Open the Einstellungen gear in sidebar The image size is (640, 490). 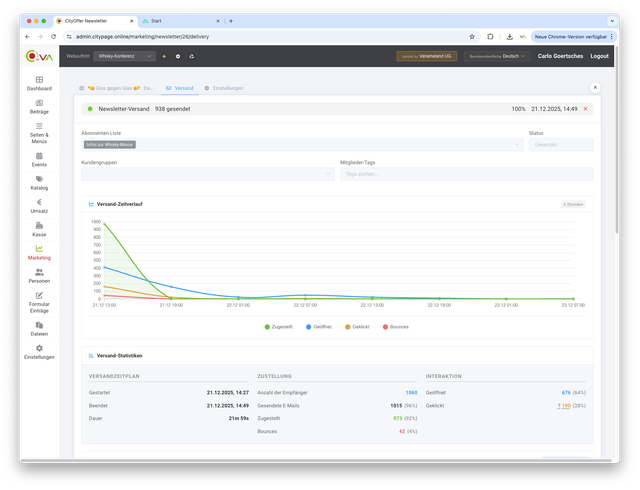tap(39, 350)
